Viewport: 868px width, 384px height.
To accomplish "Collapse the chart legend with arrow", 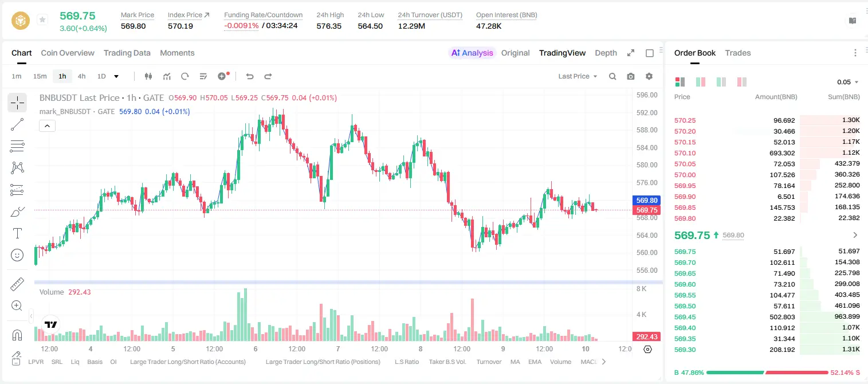I will coord(47,126).
